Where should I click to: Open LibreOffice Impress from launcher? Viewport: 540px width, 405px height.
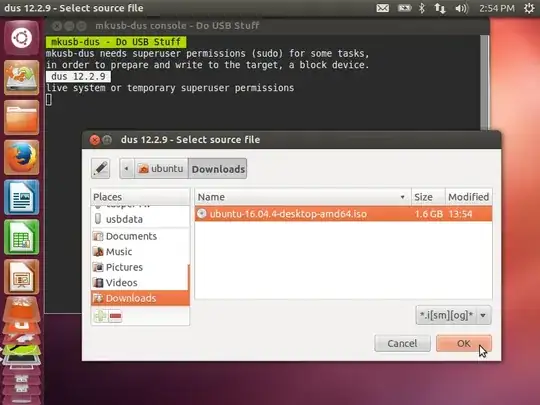tap(21, 277)
